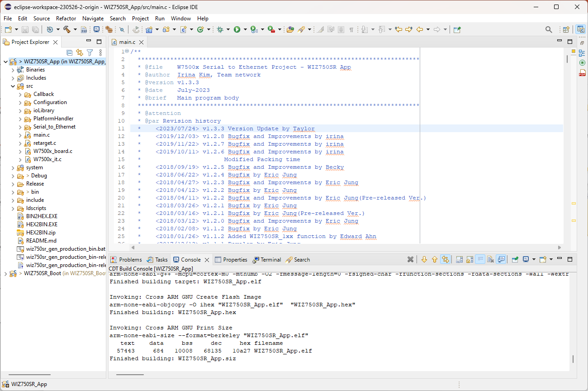
Task: Open the Terminal toolbar icon
Action: click(x=96, y=29)
